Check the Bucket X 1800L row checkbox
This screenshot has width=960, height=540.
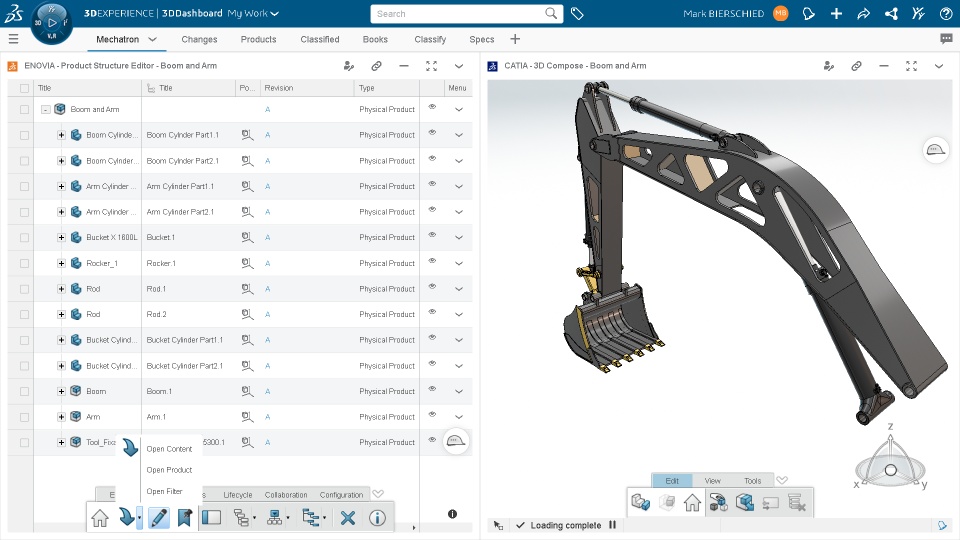coord(24,238)
